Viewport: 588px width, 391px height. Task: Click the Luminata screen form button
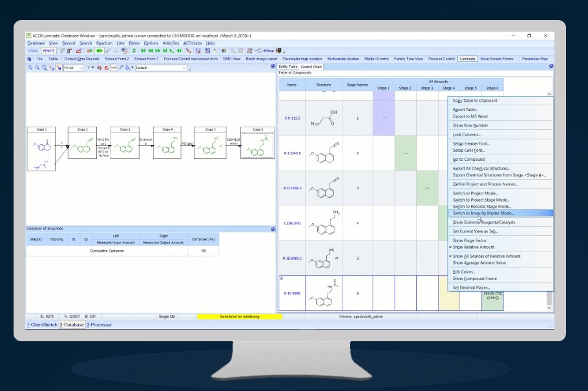click(x=467, y=58)
